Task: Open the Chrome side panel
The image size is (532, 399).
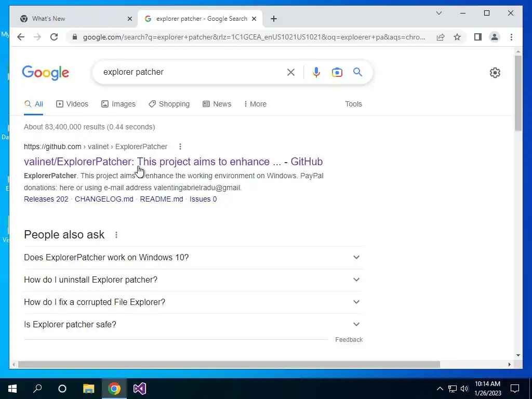Action: tap(478, 37)
